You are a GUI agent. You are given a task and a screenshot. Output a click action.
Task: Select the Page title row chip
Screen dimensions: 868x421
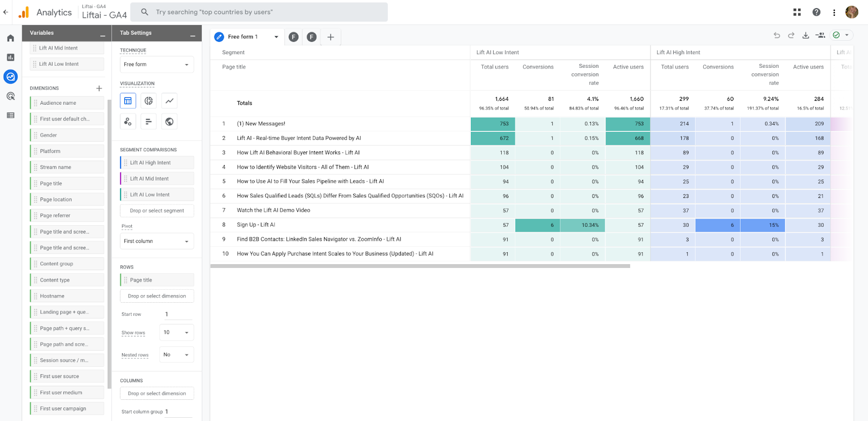click(x=157, y=280)
